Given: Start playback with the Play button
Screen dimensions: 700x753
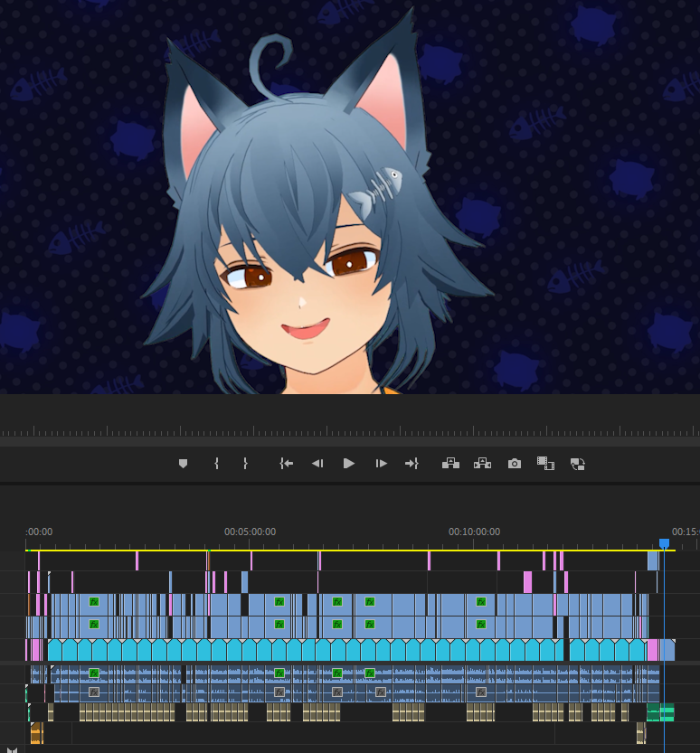Looking at the screenshot, I should click(x=349, y=464).
